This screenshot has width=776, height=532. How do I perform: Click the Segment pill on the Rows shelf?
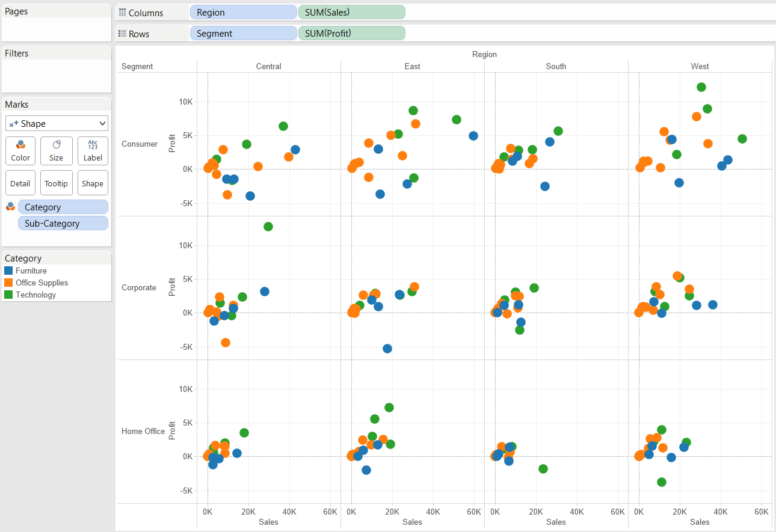click(x=243, y=32)
